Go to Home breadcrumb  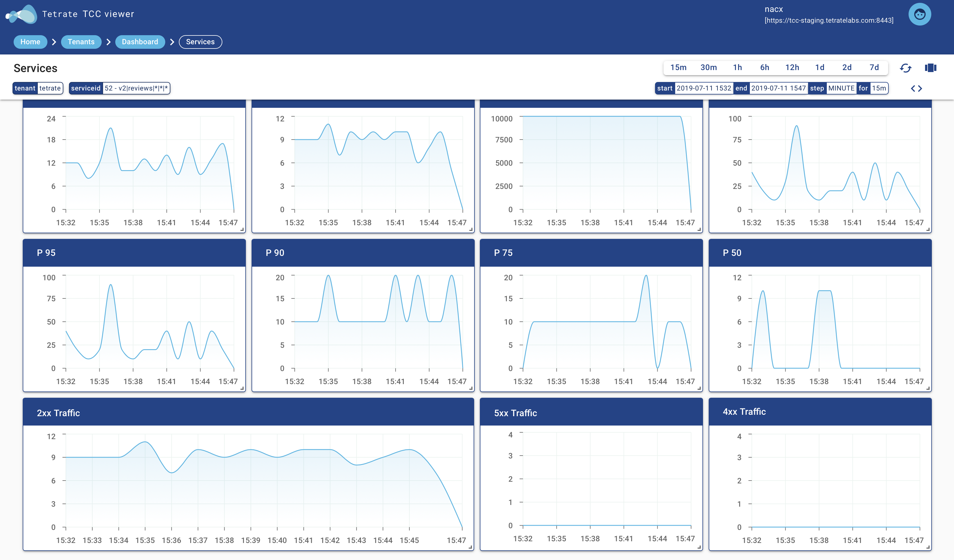pos(30,42)
